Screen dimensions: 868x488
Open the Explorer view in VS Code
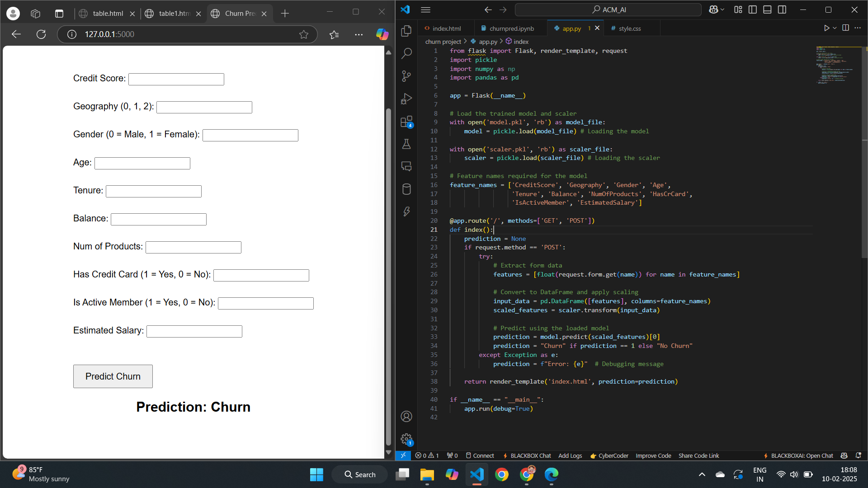406,31
